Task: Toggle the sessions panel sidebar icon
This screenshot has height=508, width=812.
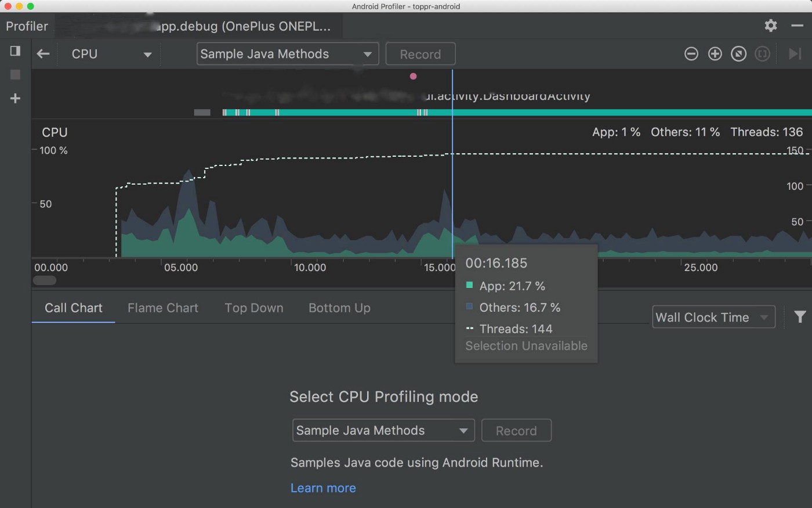Action: [15, 51]
